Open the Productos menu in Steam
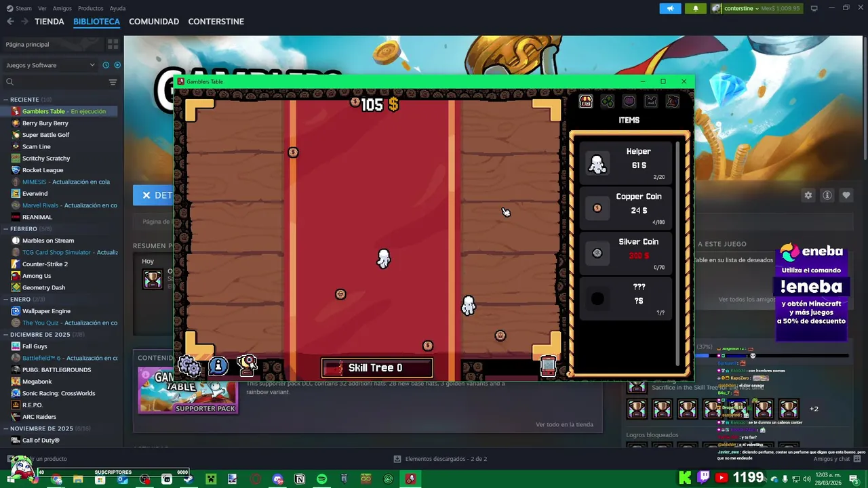The height and width of the screenshot is (488, 868). (x=91, y=8)
